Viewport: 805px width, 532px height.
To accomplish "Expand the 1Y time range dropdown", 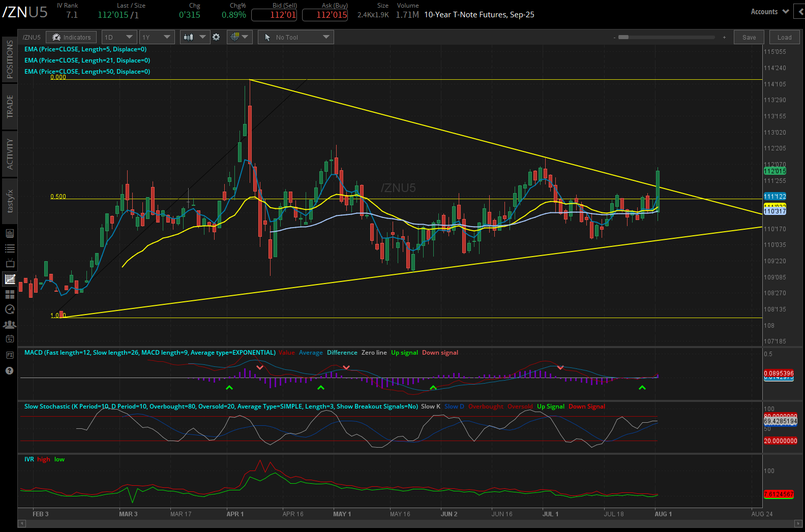I will 156,37.
